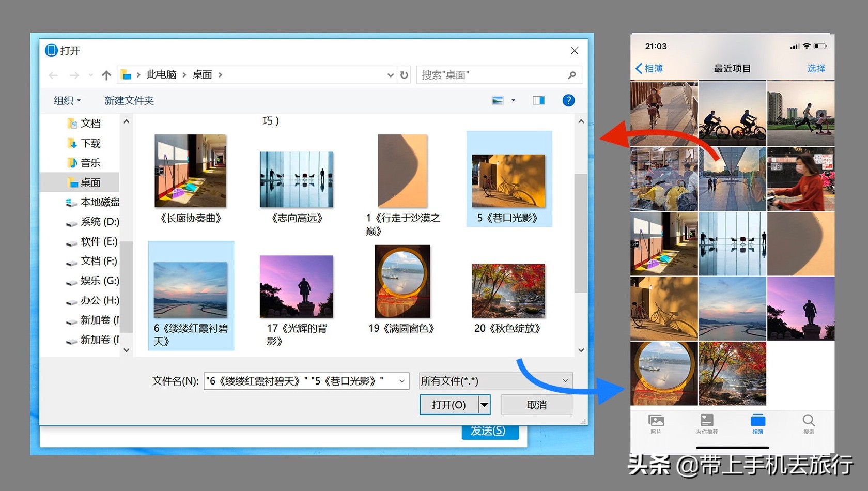Click the back navigation arrow in the dialog
This screenshot has width=868, height=491.
click(x=53, y=75)
